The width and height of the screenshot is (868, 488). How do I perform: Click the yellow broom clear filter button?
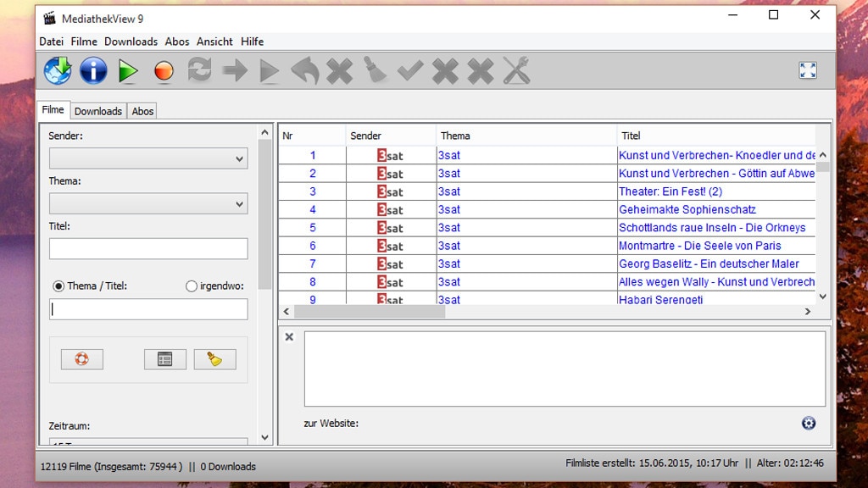coord(214,359)
